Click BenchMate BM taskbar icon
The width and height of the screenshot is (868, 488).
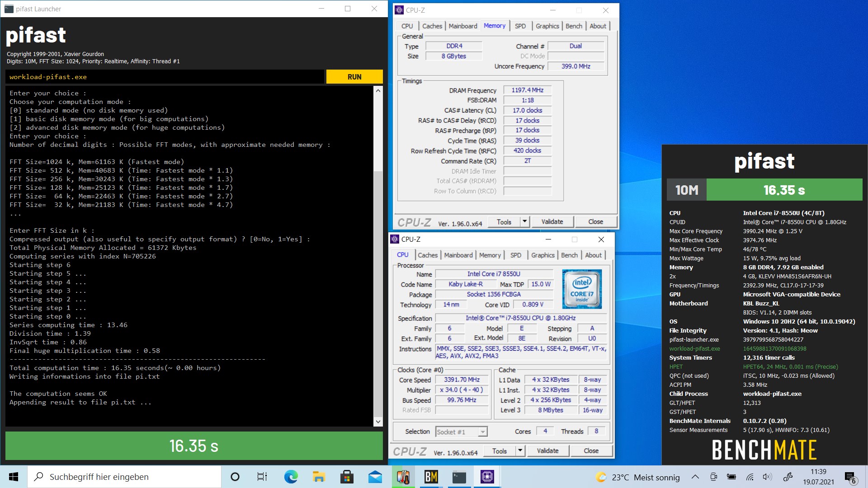pos(431,477)
